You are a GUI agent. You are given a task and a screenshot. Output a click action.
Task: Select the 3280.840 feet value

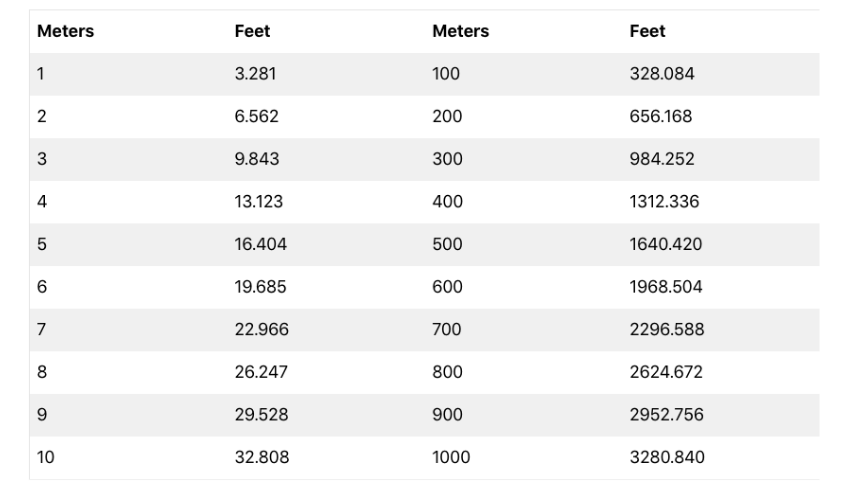coord(666,458)
